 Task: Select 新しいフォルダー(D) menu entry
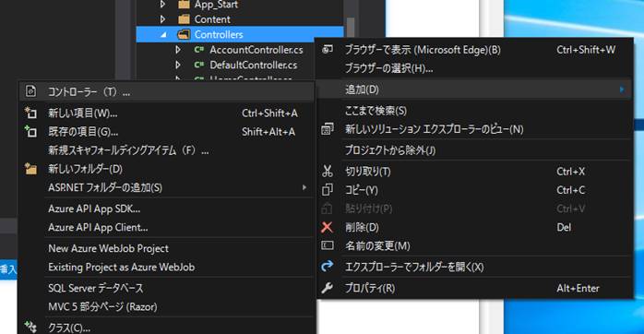tap(167, 169)
